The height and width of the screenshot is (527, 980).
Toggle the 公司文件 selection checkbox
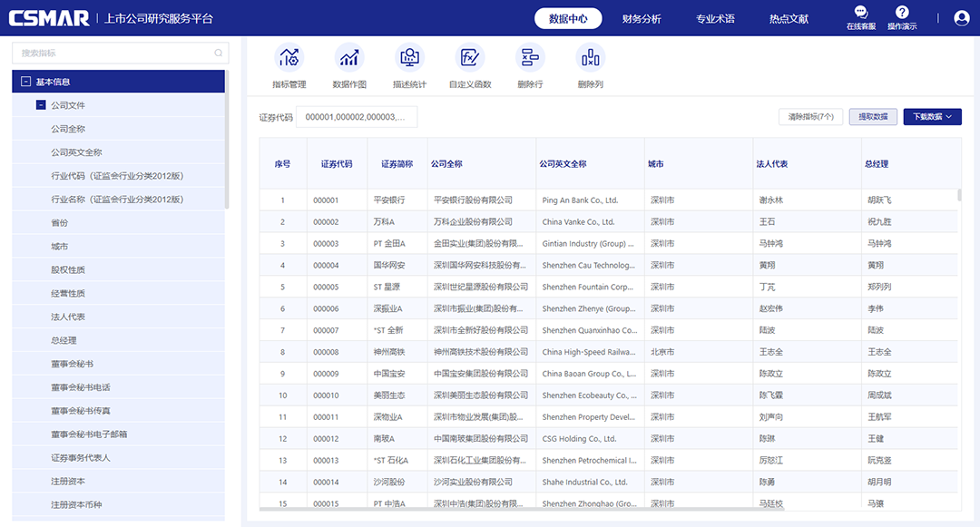pos(42,107)
